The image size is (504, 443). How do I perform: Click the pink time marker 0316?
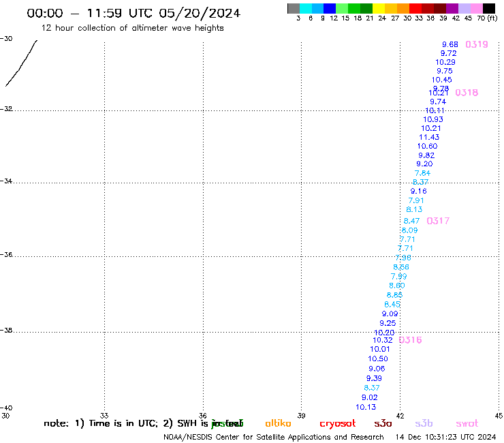[x=410, y=340]
